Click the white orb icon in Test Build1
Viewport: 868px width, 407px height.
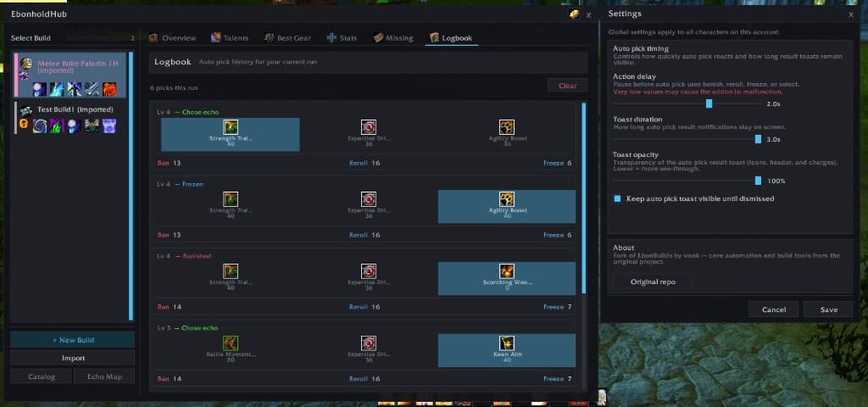(75, 126)
